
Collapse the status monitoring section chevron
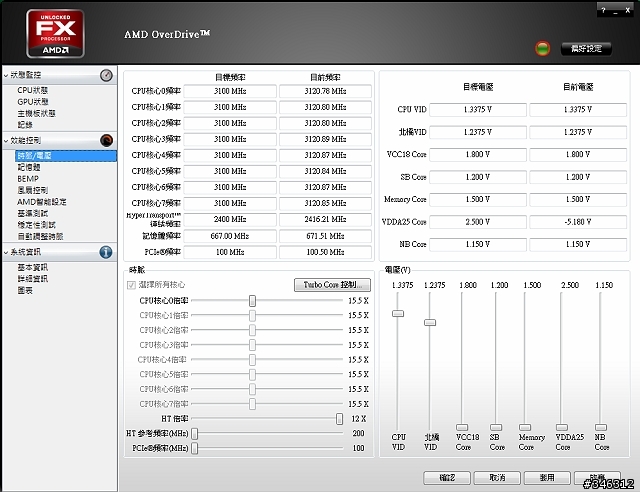tap(6, 76)
